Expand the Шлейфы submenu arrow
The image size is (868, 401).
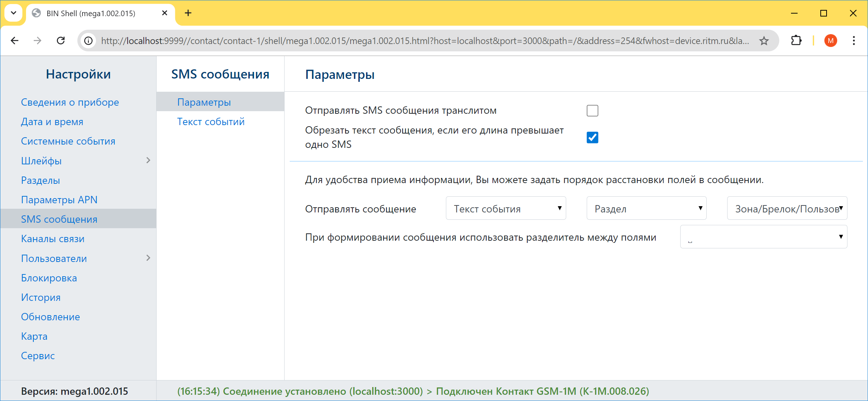pyautogui.click(x=148, y=160)
